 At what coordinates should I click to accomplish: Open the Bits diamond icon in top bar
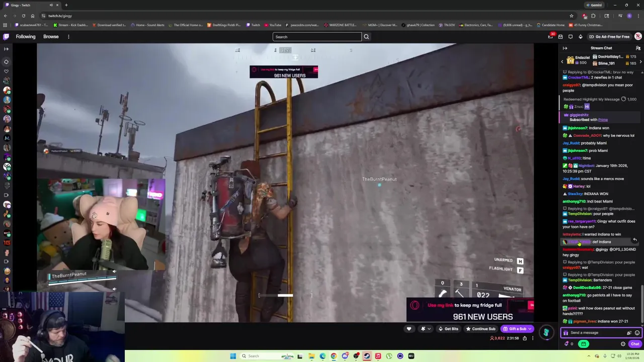pos(580,37)
